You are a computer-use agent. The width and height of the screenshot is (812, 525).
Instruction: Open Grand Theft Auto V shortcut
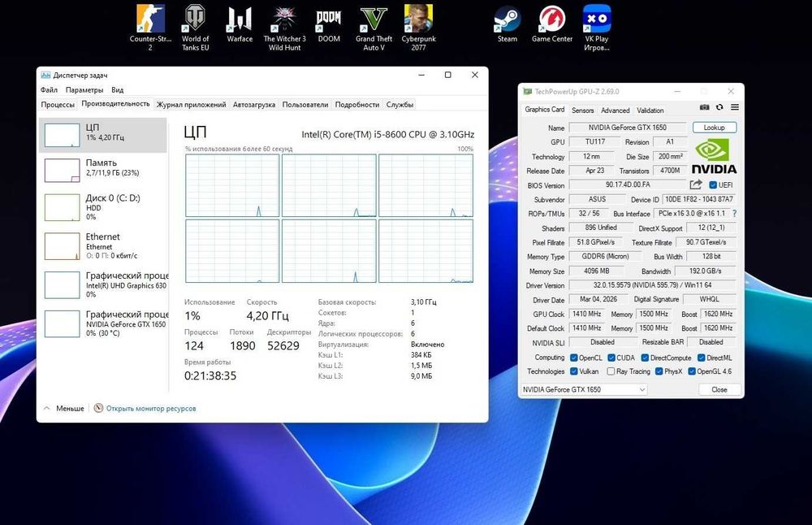click(374, 28)
